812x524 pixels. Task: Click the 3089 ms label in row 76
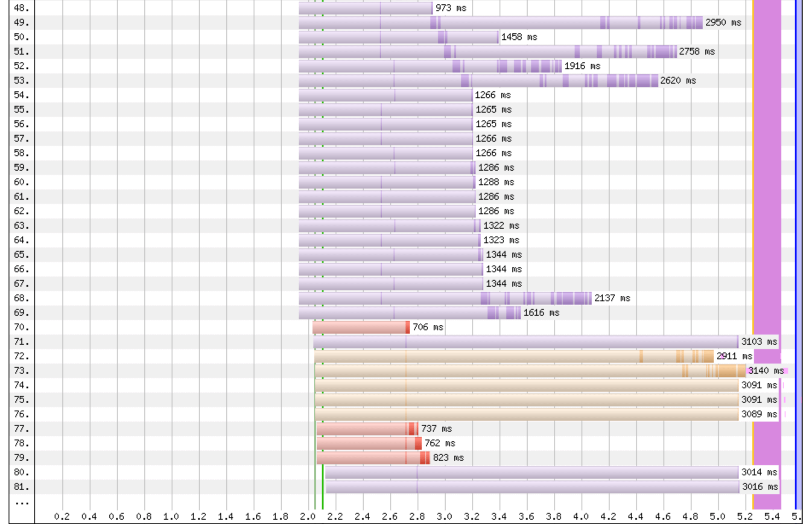tap(759, 414)
